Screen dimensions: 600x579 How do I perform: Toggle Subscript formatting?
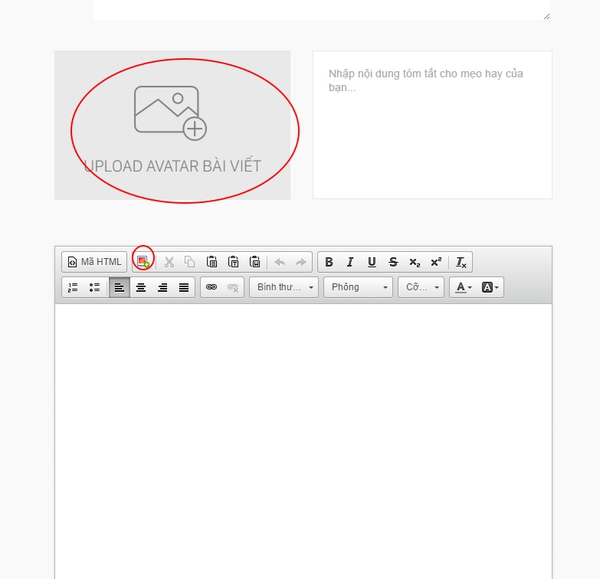coord(414,262)
